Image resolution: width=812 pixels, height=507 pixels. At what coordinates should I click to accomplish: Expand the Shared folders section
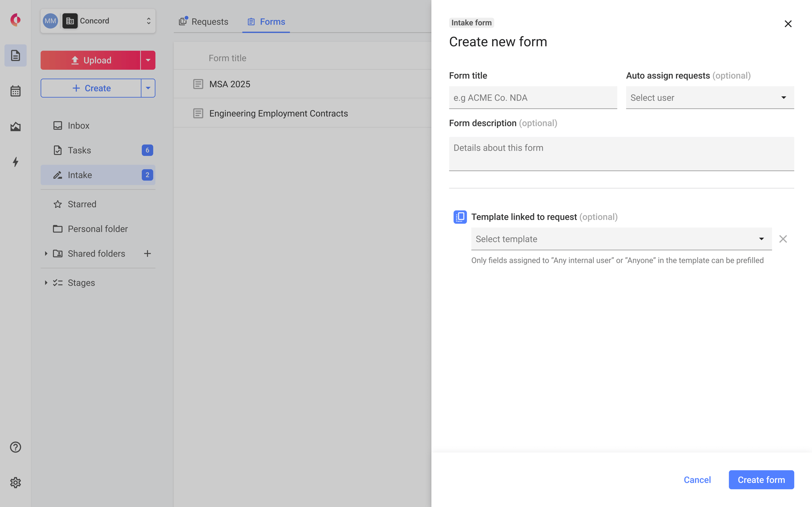[46, 253]
